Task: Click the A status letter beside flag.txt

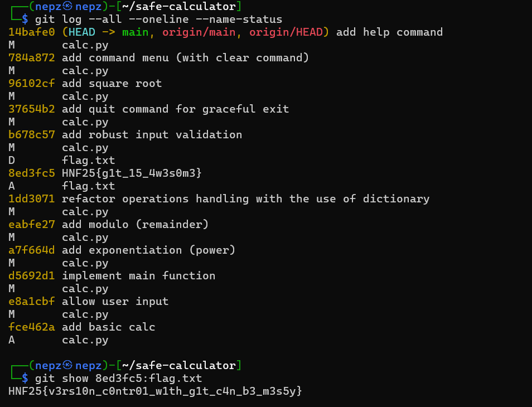Action: [12, 186]
